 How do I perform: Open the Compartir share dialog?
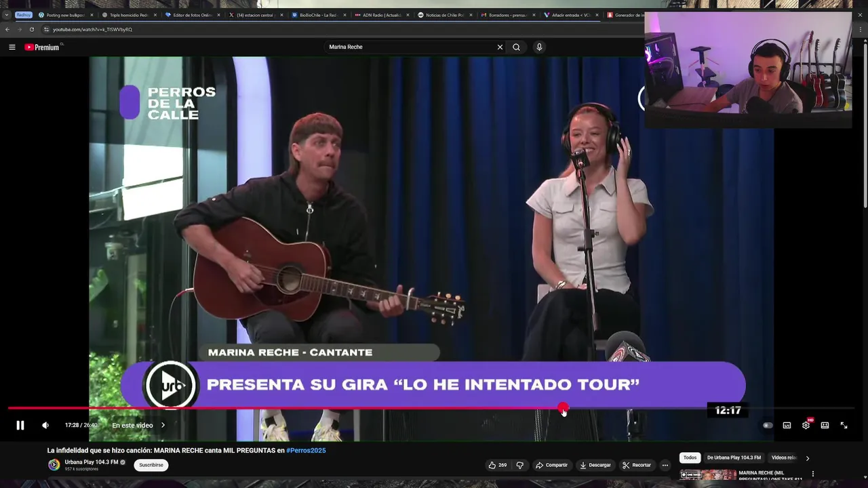551,465
